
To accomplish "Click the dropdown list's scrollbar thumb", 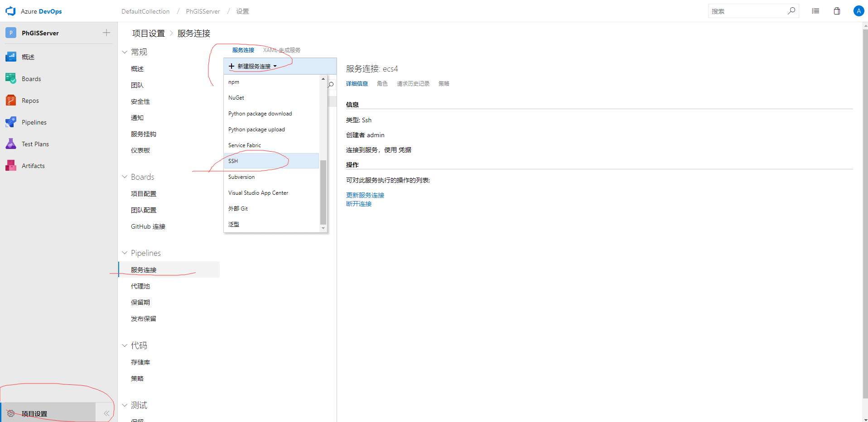I will (x=323, y=192).
